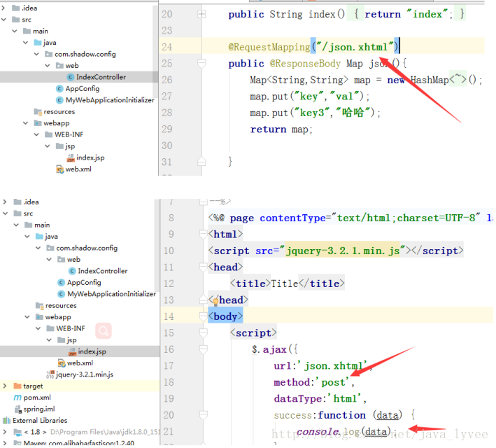Click the AppConfig class icon in lower tree
The height and width of the screenshot is (448, 496).
click(61, 282)
